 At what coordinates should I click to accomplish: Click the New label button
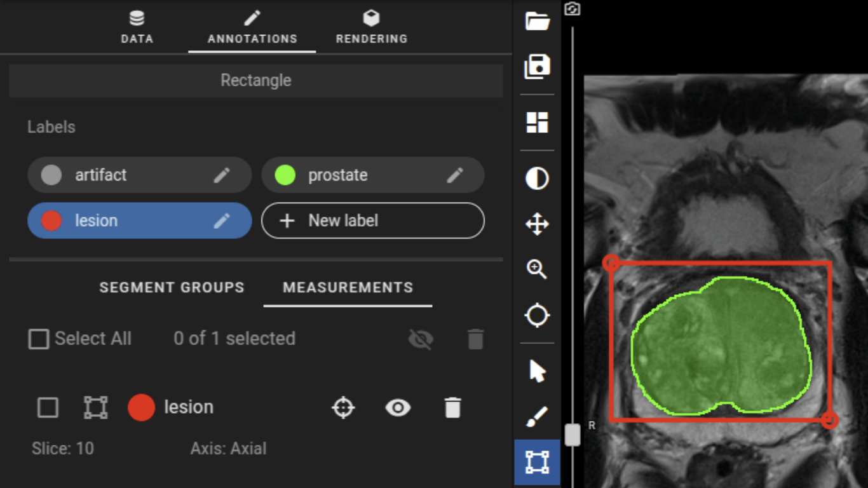tap(372, 220)
